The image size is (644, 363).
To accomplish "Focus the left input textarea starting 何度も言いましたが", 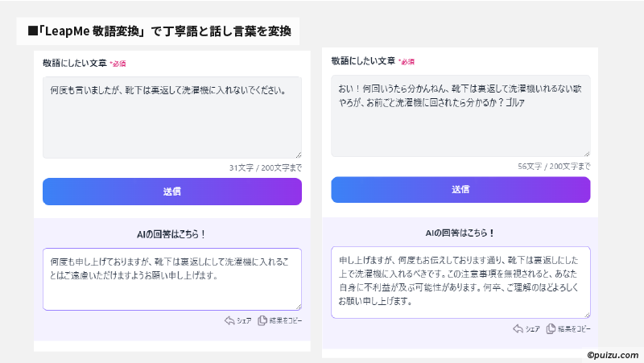I will (x=171, y=118).
